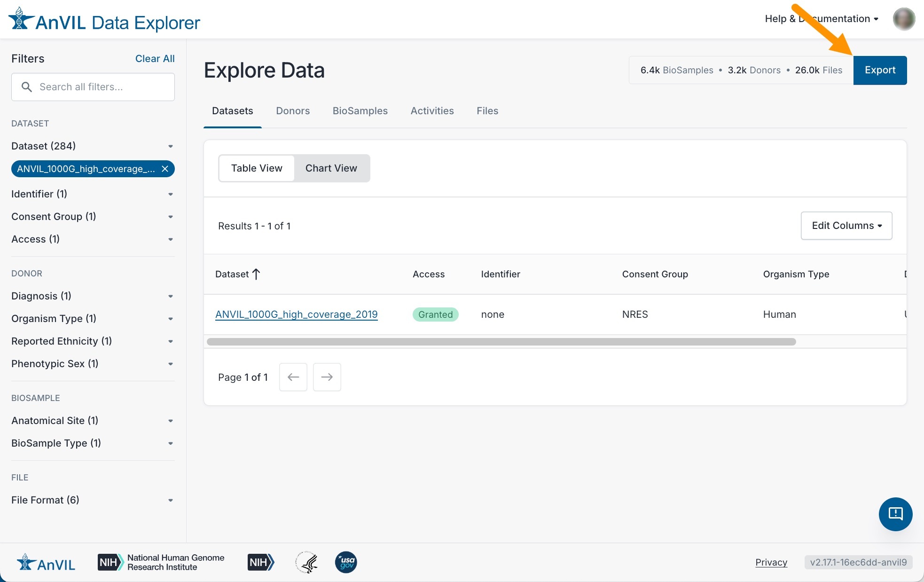The height and width of the screenshot is (582, 924).
Task: Switch to Chart View
Action: coord(331,168)
